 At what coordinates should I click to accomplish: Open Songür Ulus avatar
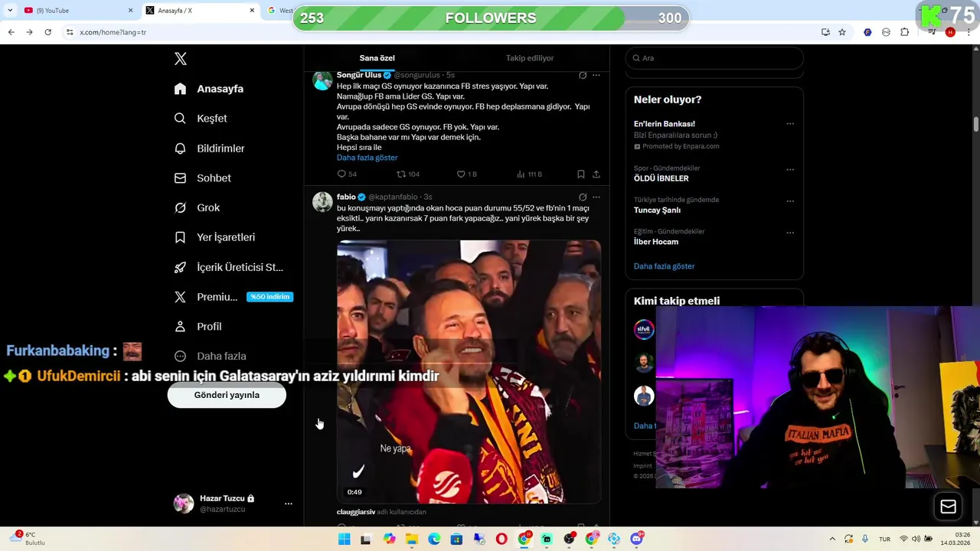pos(322,80)
